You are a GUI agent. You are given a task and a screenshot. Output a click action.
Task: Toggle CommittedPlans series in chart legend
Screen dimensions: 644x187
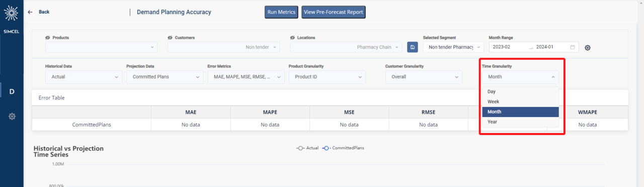[343, 148]
